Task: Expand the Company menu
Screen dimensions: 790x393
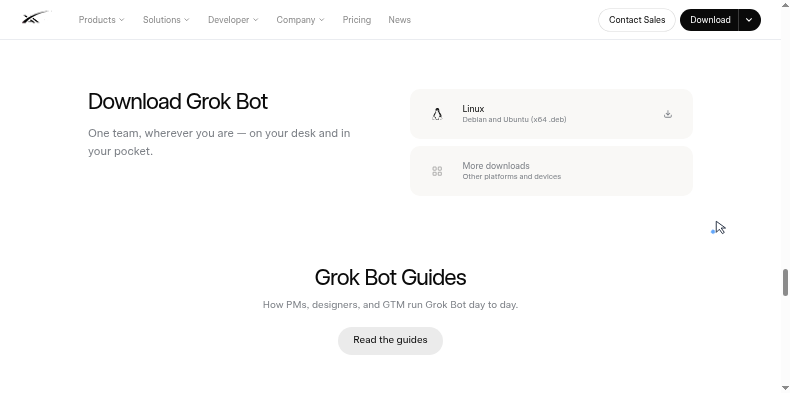Action: click(x=300, y=20)
